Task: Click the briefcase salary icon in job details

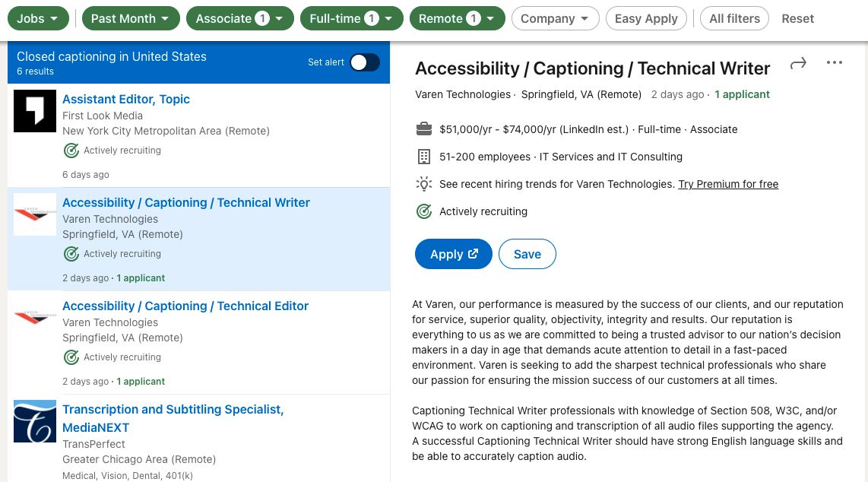Action: click(x=424, y=129)
